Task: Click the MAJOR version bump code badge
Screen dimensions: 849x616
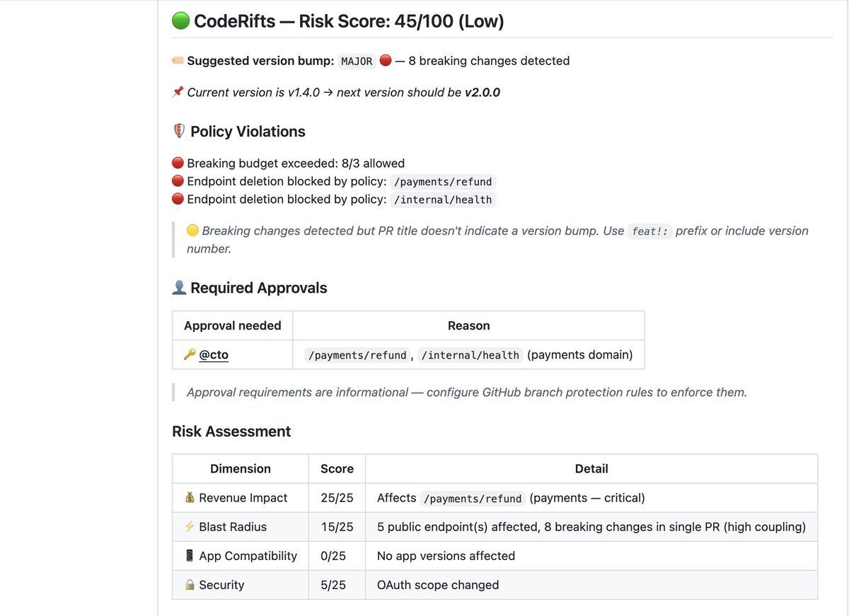Action: coord(357,62)
